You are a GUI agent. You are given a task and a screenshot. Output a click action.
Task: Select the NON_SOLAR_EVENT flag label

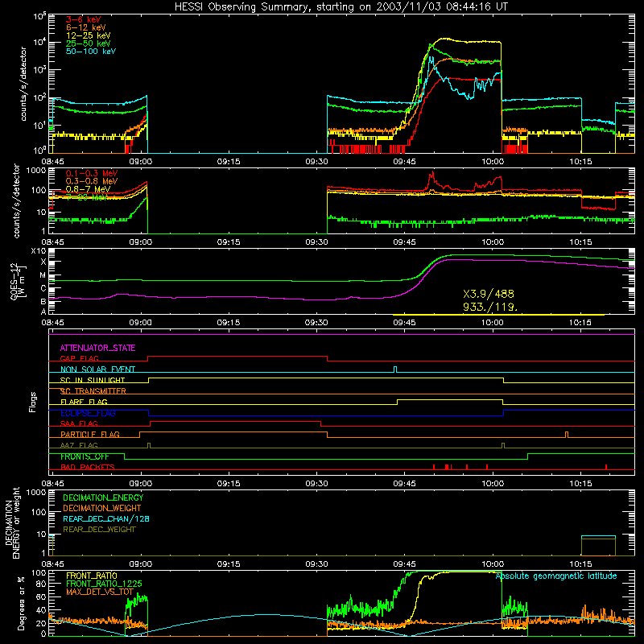click(x=97, y=369)
